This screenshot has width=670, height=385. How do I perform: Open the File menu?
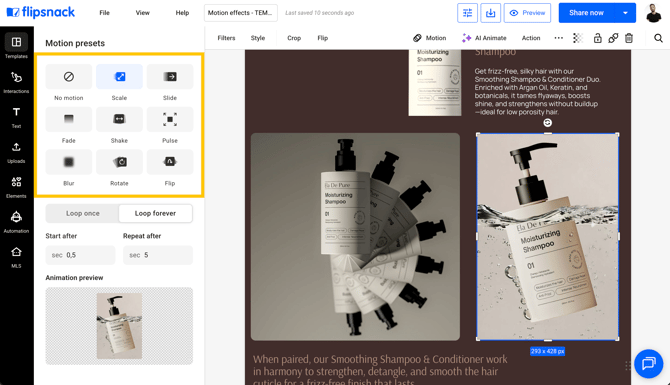(x=104, y=13)
